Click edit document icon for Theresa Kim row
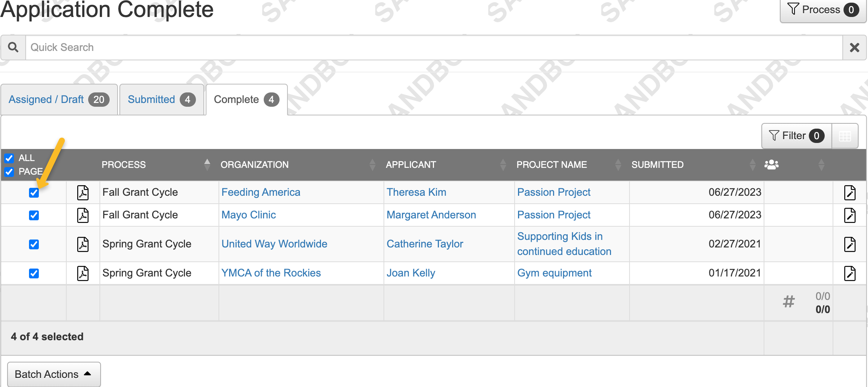The width and height of the screenshot is (868, 387). click(x=850, y=192)
